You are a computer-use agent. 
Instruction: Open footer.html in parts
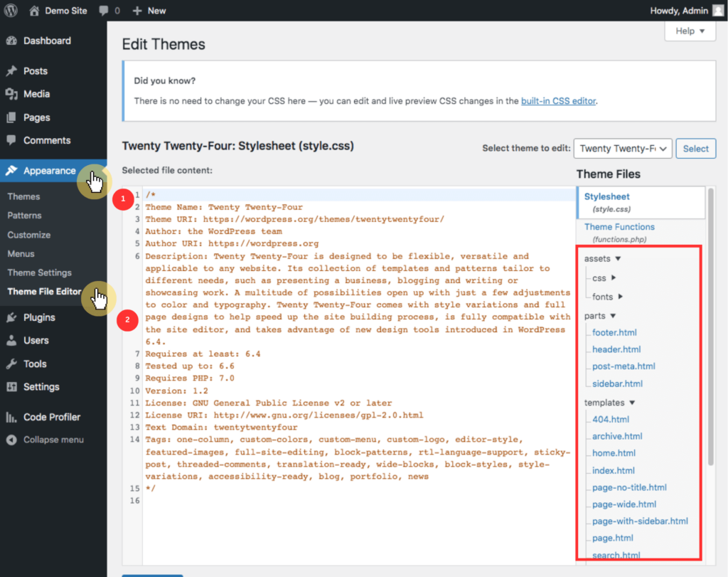click(x=614, y=333)
